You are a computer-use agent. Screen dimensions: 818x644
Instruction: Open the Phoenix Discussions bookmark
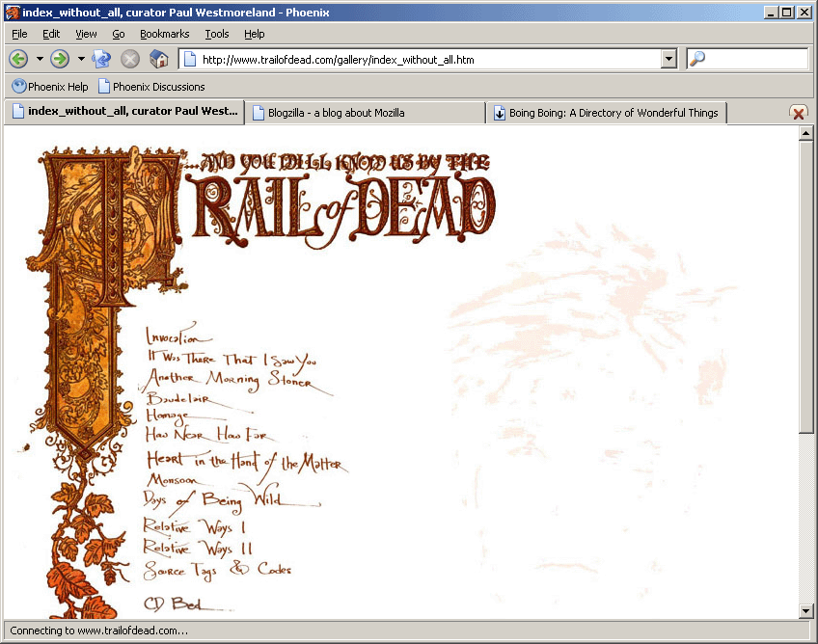click(x=151, y=87)
